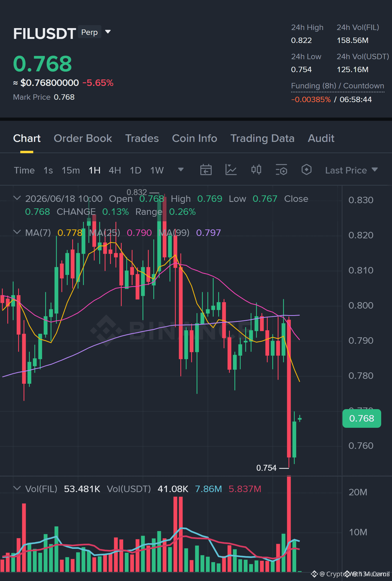The width and height of the screenshot is (392, 581).
Task: Open the Last Price dropdown
Action: [x=351, y=170]
